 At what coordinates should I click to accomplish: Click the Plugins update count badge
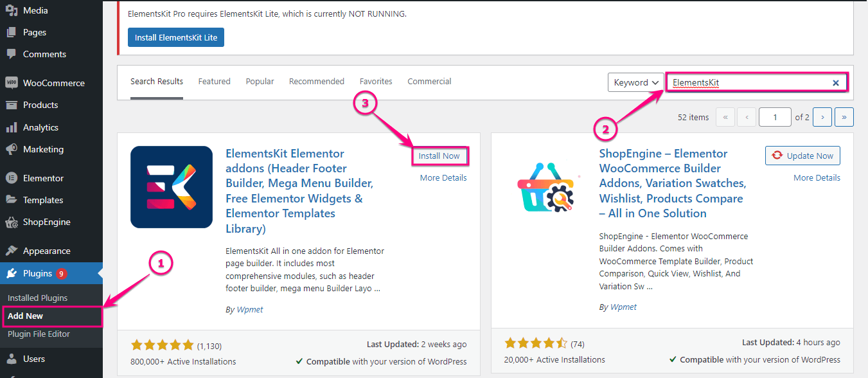coord(61,274)
